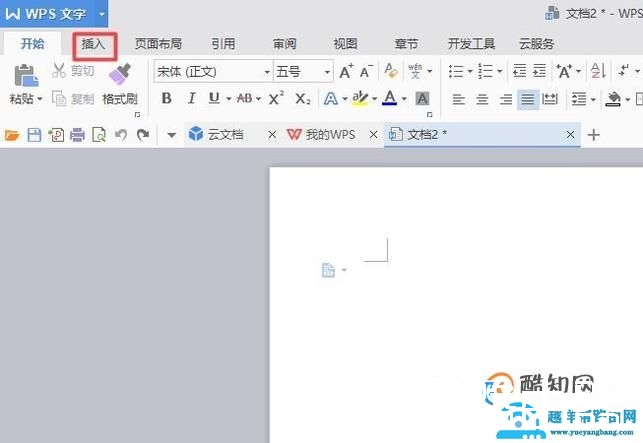Click the print icon
The width and height of the screenshot is (643, 443).
click(78, 135)
